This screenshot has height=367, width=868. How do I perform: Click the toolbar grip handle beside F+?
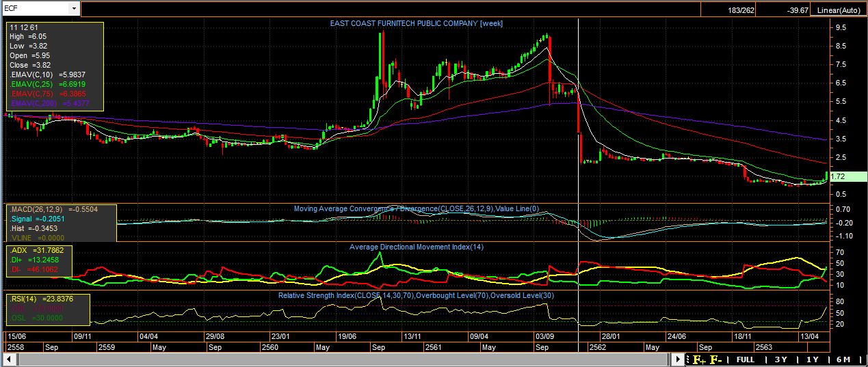[x=687, y=359]
